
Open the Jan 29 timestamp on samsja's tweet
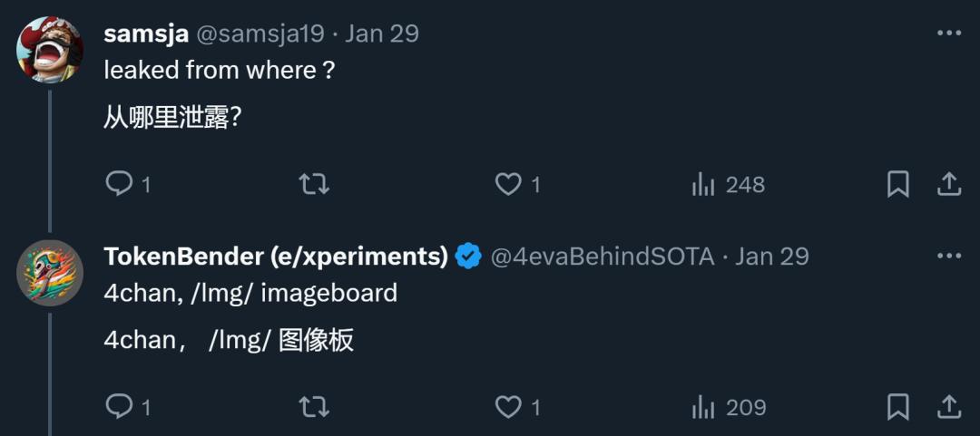tap(382, 34)
